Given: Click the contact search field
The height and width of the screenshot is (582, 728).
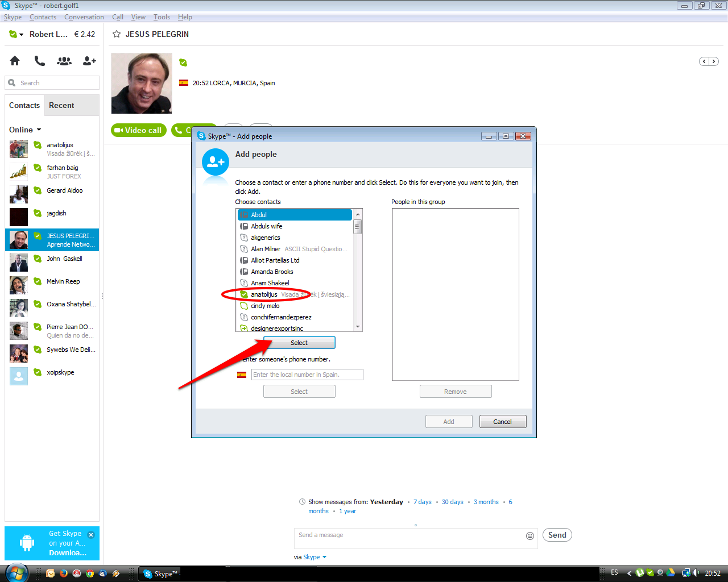Looking at the screenshot, I should [x=52, y=83].
